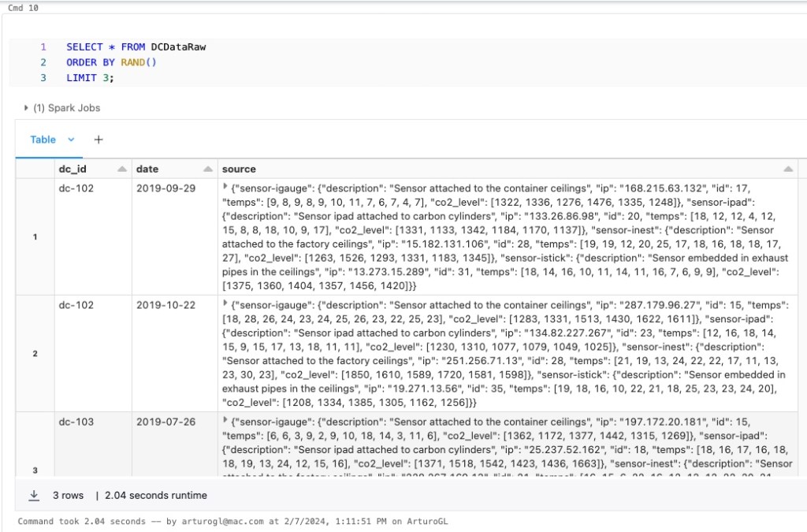Sort by the date column arrow
Screen dimensions: 807x532
pyautogui.click(x=207, y=169)
